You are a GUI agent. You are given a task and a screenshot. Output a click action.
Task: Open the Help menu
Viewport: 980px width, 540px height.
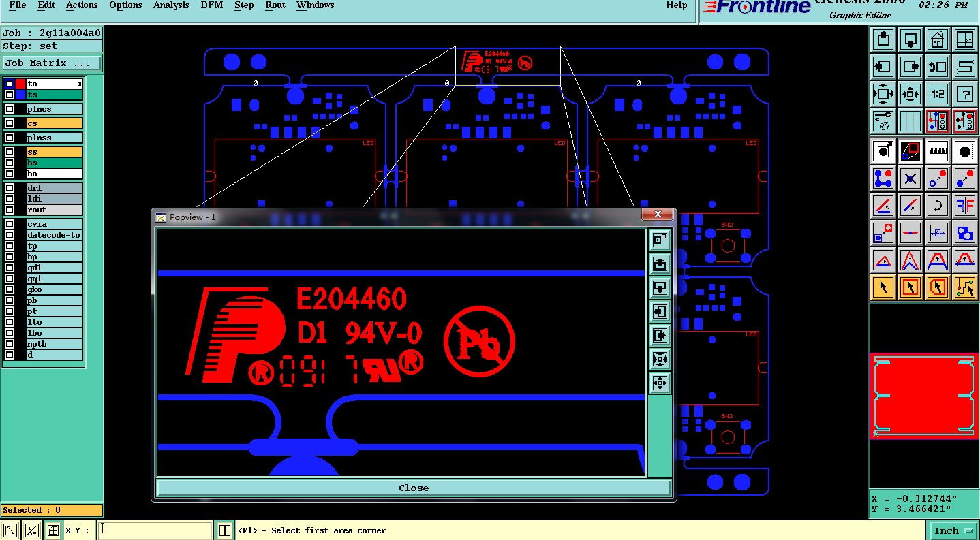pos(677,5)
